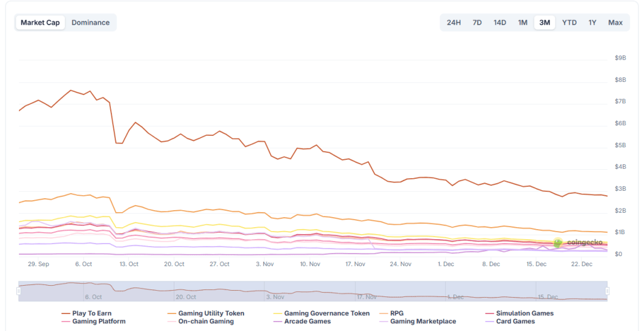Screen dimensions: 644x331
Task: Click the left navigator range handle
Action: click(x=18, y=291)
